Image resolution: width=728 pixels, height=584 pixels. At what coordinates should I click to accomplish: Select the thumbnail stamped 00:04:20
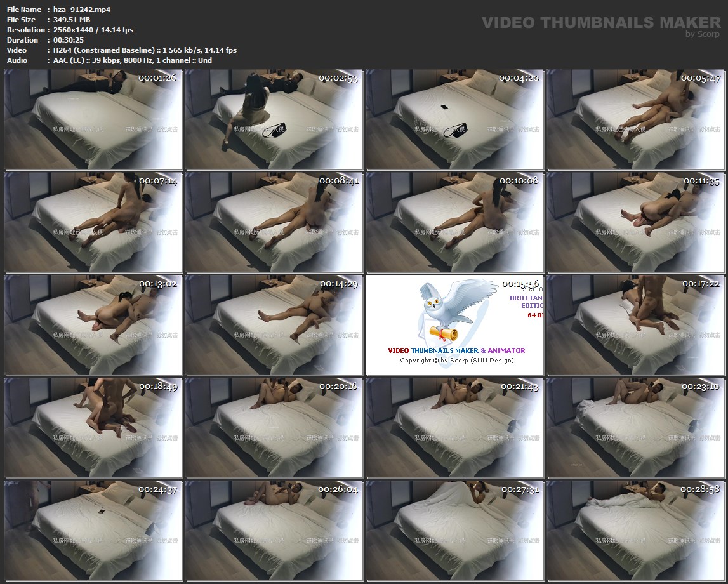point(454,119)
